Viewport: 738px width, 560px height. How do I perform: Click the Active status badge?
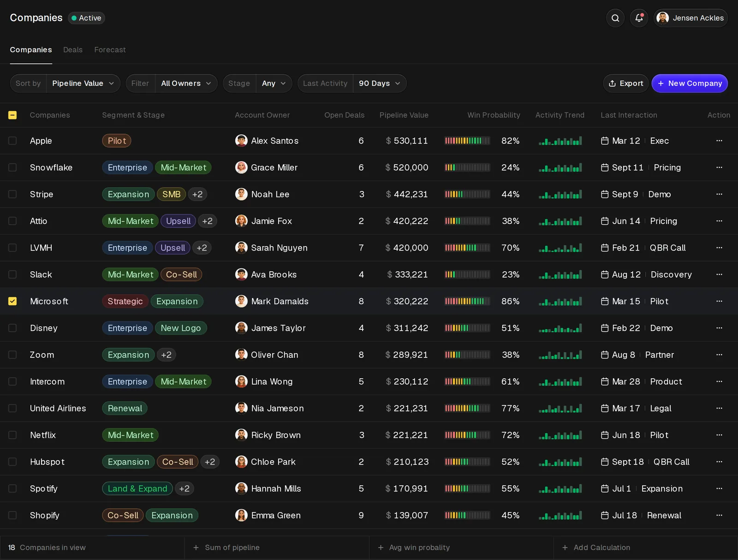tap(87, 18)
